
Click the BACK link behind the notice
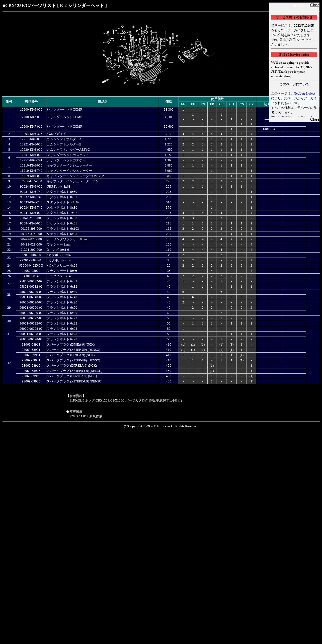[x=298, y=6]
